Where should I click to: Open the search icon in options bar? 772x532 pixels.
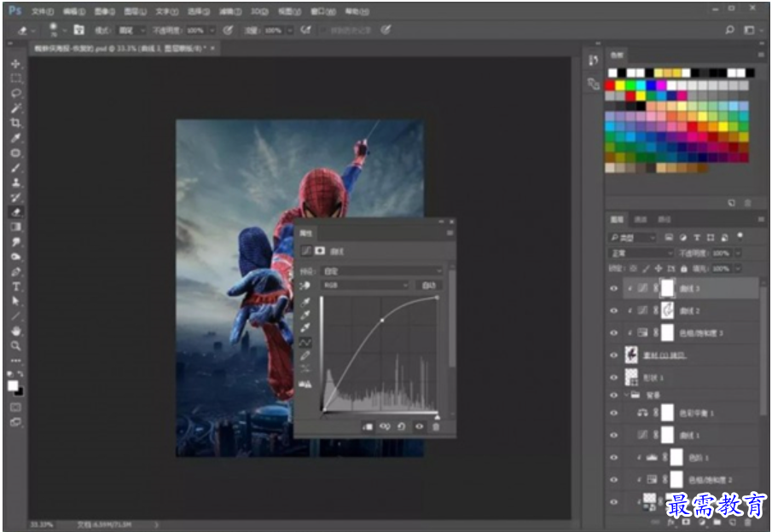(x=729, y=30)
